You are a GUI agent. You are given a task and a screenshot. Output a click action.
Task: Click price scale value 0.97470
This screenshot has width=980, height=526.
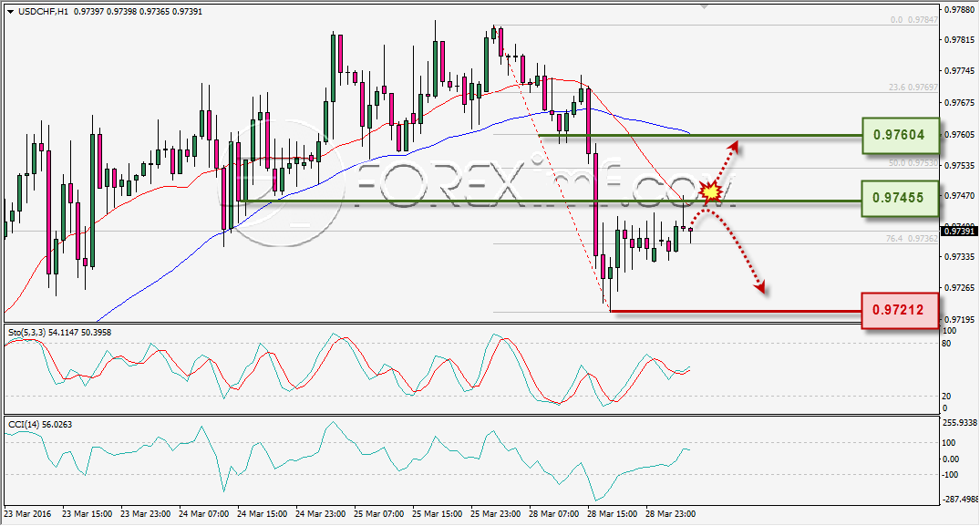[x=960, y=195]
